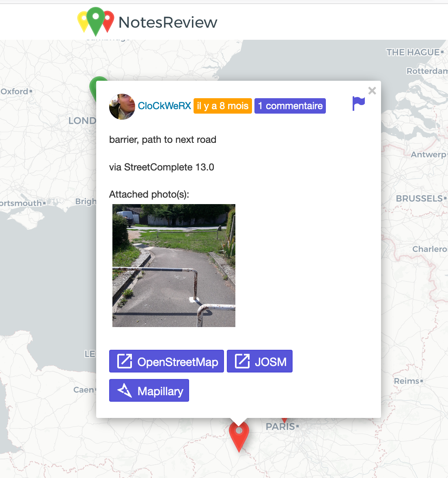Close the note popup
Screen dimensions: 448x478
(372, 91)
